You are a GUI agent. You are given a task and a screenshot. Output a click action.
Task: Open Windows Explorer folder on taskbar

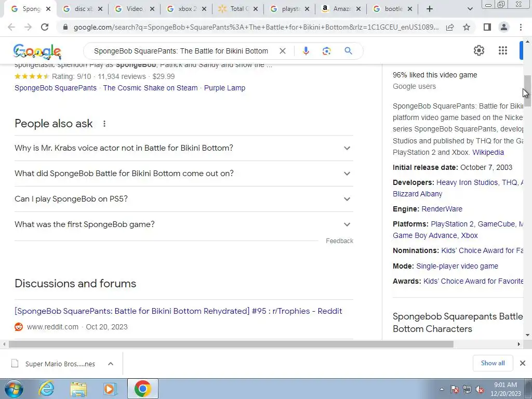pos(78,389)
